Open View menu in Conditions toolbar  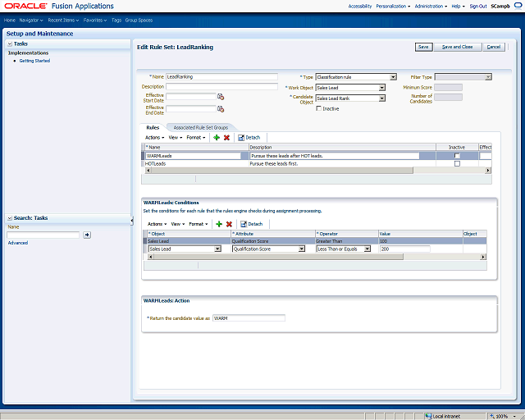pyautogui.click(x=178, y=224)
